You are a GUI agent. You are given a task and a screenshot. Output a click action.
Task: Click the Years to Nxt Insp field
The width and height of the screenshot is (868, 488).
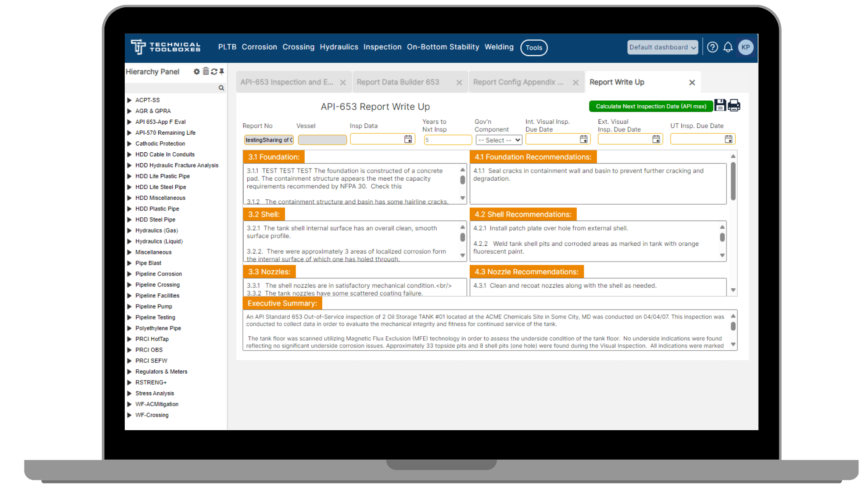(448, 140)
